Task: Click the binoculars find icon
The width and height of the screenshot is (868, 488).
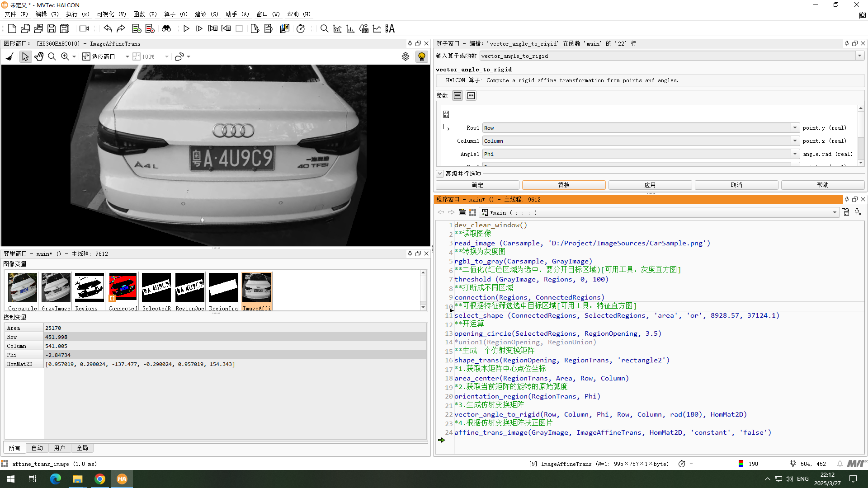Action: coord(166,29)
